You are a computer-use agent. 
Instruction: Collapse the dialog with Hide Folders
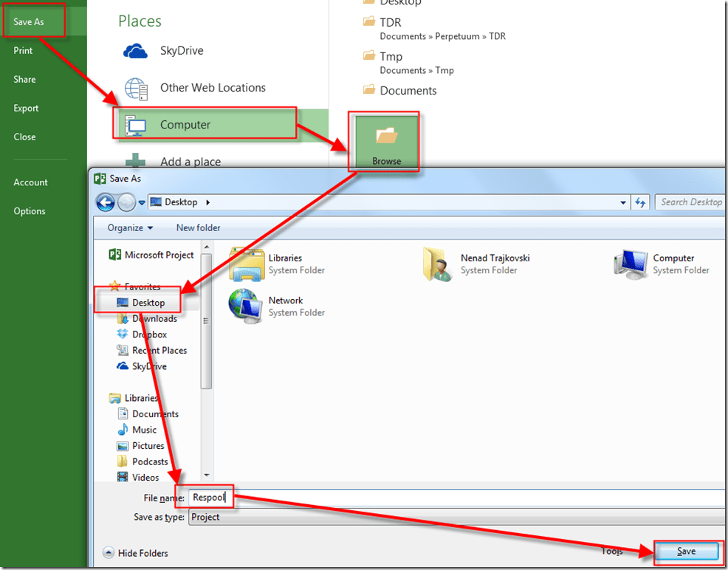(137, 553)
